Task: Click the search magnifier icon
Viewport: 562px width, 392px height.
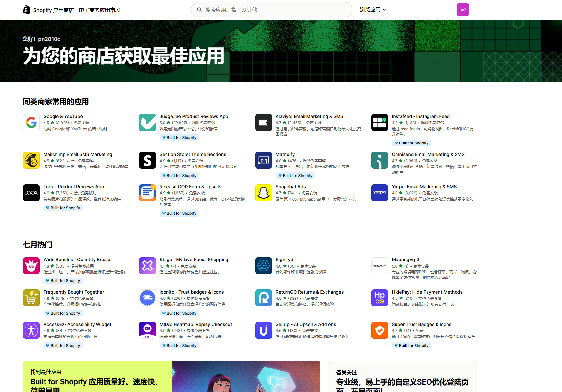Action: [x=199, y=10]
